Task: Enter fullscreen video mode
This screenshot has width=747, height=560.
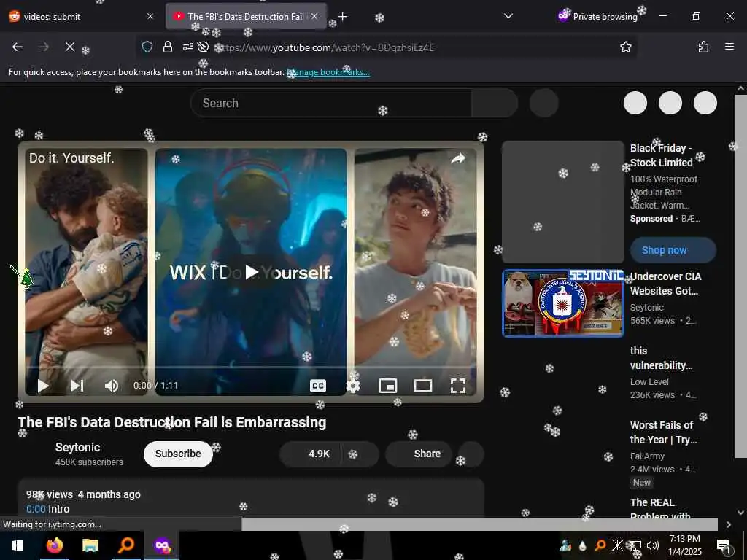Action: [458, 385]
